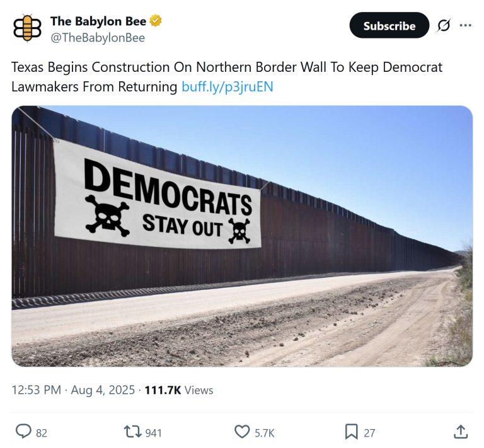Open the Grok explain icon
The width and height of the screenshot is (484, 448).
444,25
